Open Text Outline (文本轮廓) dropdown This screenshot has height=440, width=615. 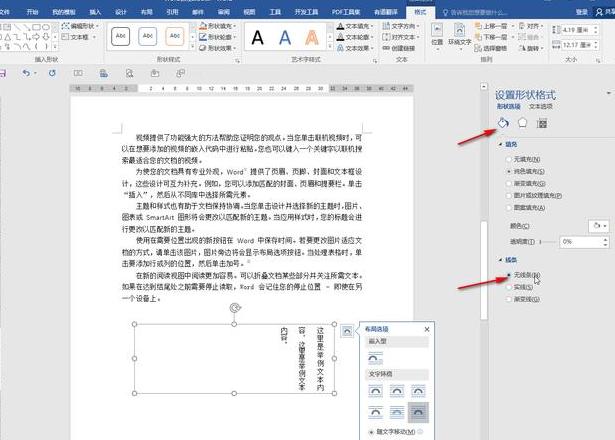point(355,37)
